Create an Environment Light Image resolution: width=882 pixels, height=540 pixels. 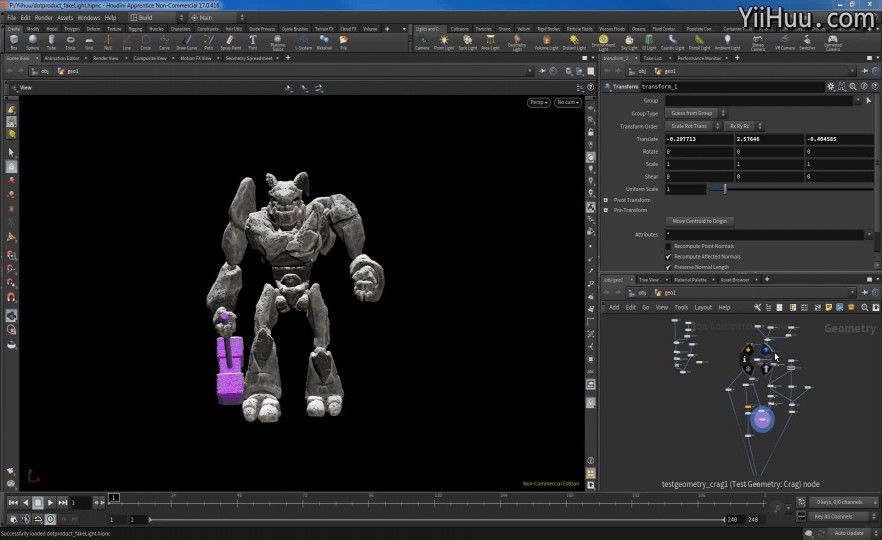pyautogui.click(x=603, y=43)
